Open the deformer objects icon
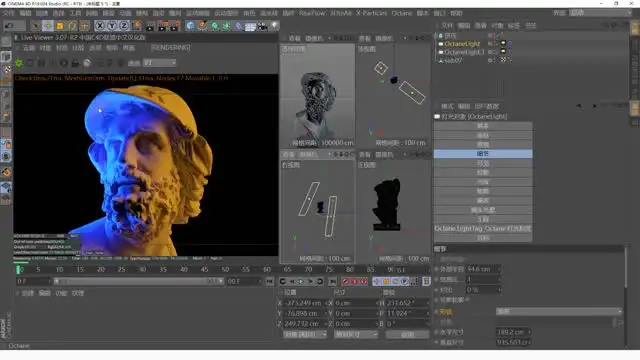This screenshot has height=360, width=640. click(238, 27)
